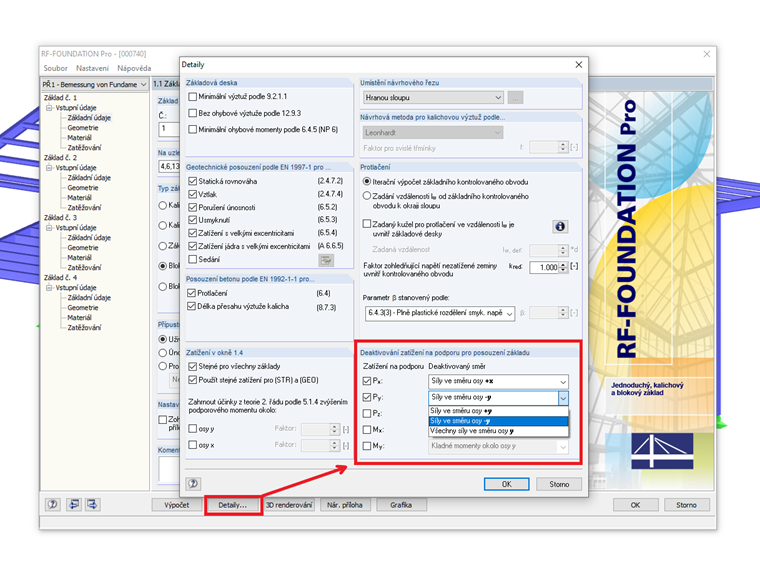Open help icon in Detaily dialog
760x570 pixels.
tap(193, 483)
